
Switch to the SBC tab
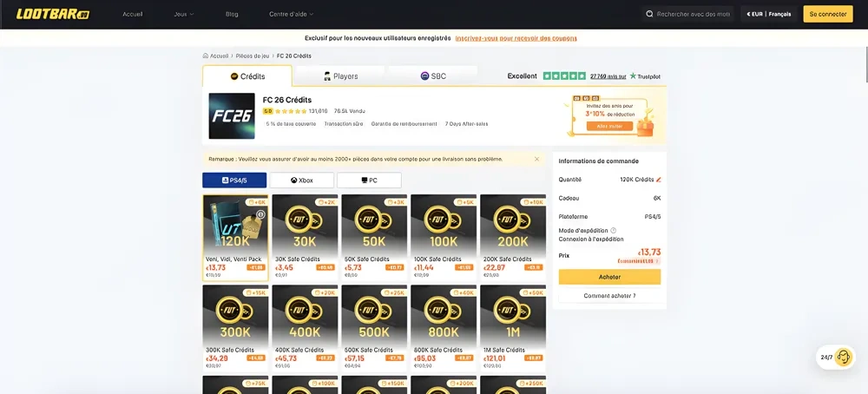coord(433,76)
